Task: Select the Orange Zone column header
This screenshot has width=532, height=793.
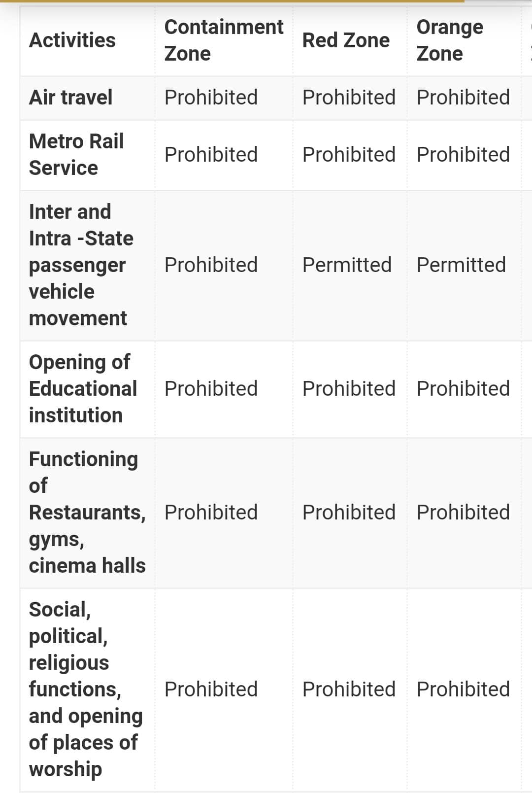Action: [x=450, y=40]
